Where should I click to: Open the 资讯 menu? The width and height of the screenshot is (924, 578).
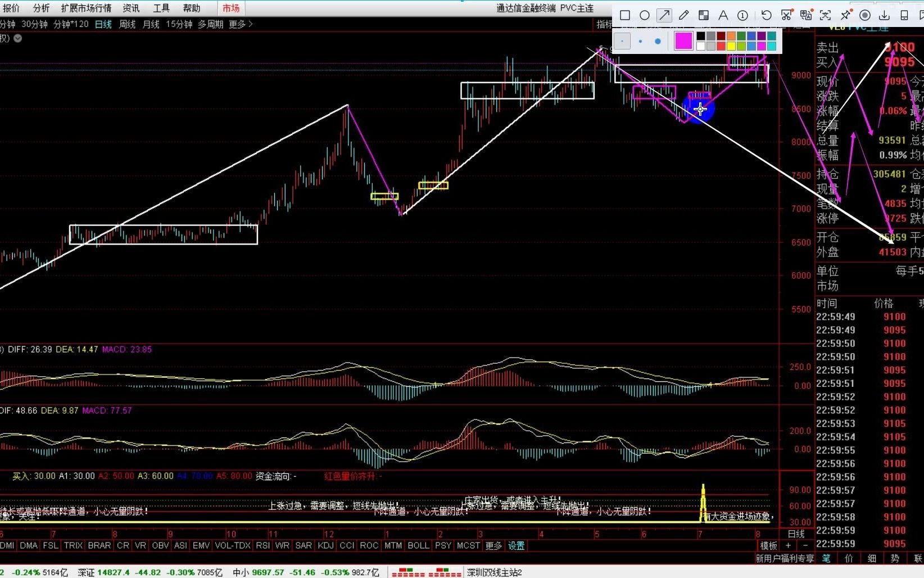(x=131, y=8)
